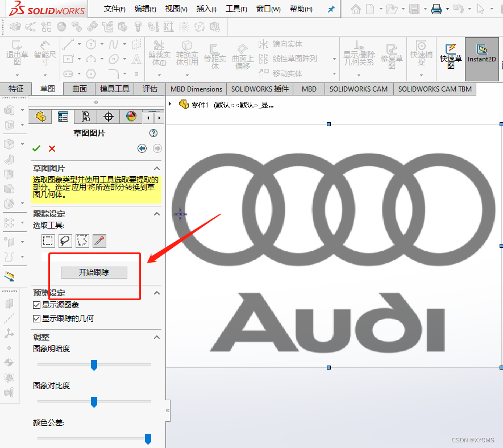
Task: Click the 退出草图 exit sketch icon
Action: pyautogui.click(x=17, y=53)
